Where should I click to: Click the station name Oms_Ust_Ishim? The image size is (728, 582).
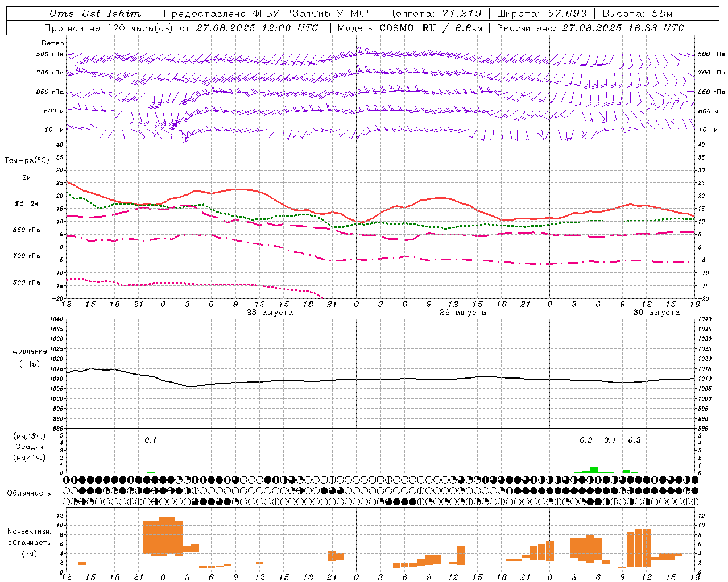95,14
